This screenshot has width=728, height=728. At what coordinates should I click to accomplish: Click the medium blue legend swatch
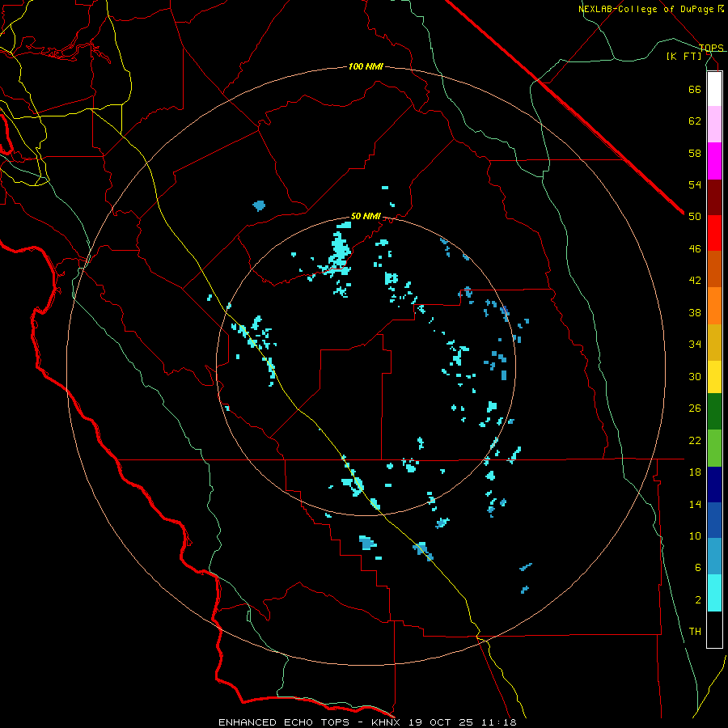(x=714, y=520)
